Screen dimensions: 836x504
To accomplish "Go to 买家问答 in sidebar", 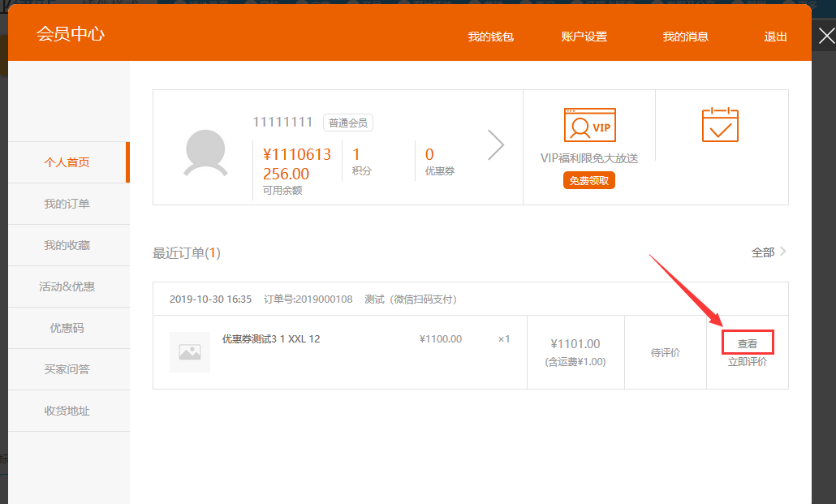I will point(67,369).
